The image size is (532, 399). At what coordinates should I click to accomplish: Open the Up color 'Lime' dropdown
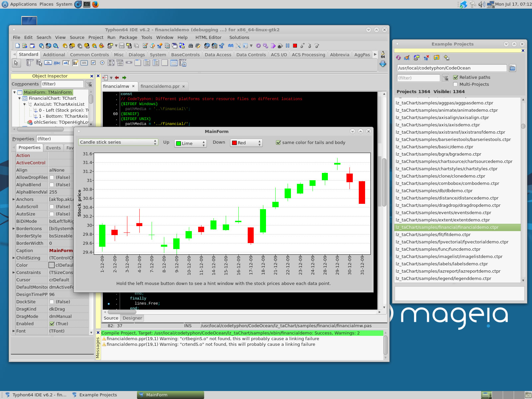[x=191, y=143]
